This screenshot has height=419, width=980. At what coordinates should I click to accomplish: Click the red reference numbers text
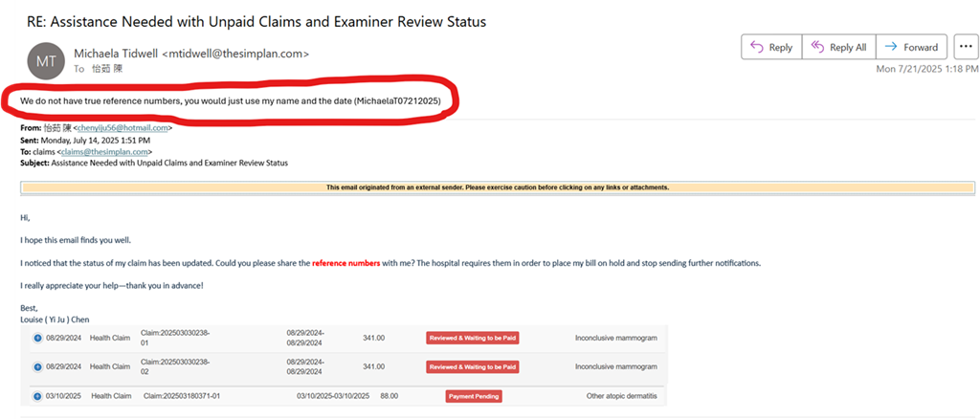click(345, 262)
